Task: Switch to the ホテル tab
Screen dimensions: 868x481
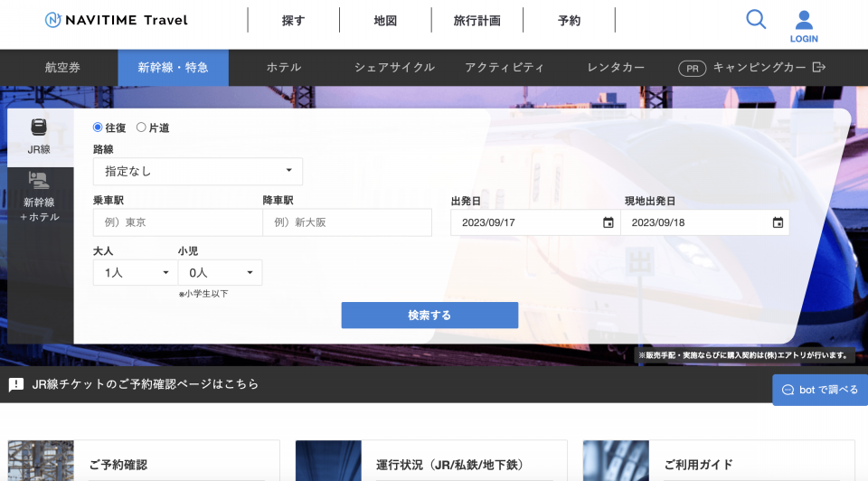Action: point(284,68)
